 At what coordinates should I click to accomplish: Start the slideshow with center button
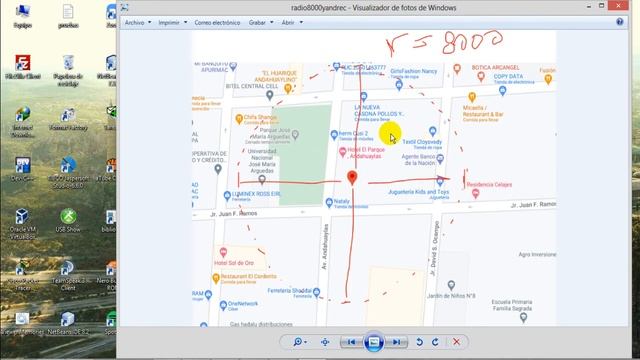coord(373,342)
